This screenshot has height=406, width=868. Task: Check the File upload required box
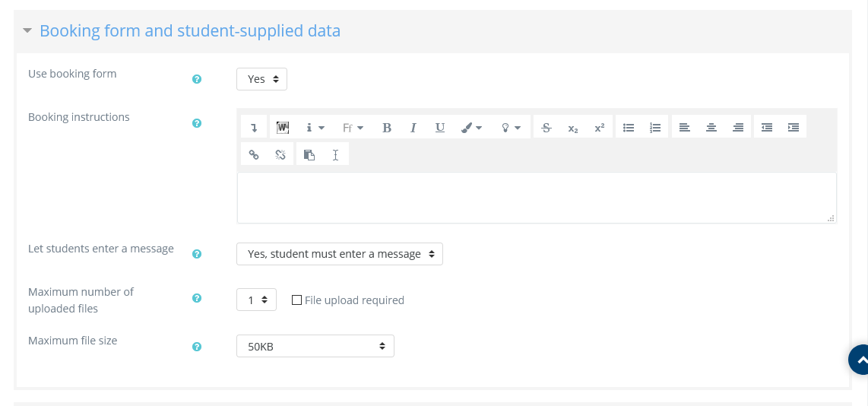pos(297,300)
